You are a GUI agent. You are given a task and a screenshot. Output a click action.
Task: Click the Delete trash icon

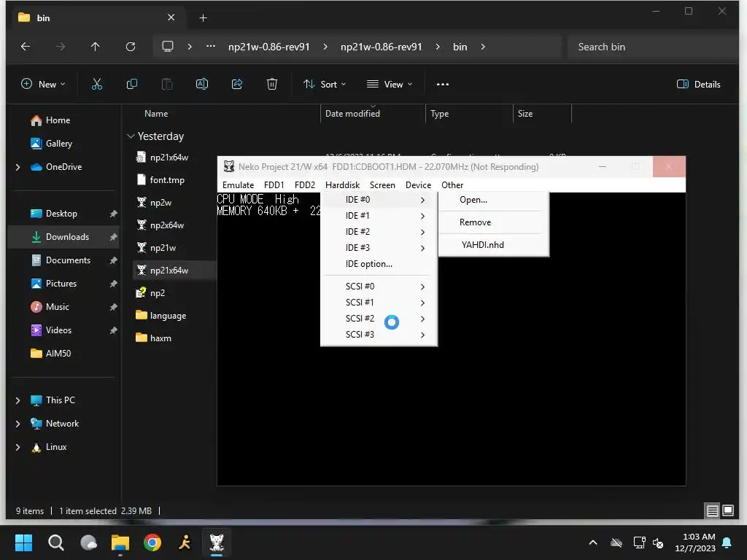272,85
